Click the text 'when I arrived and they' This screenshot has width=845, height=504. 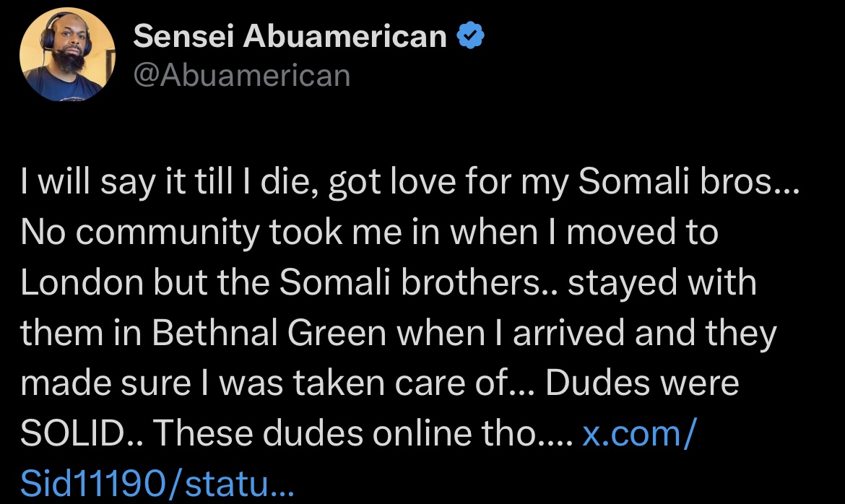pos(587,332)
